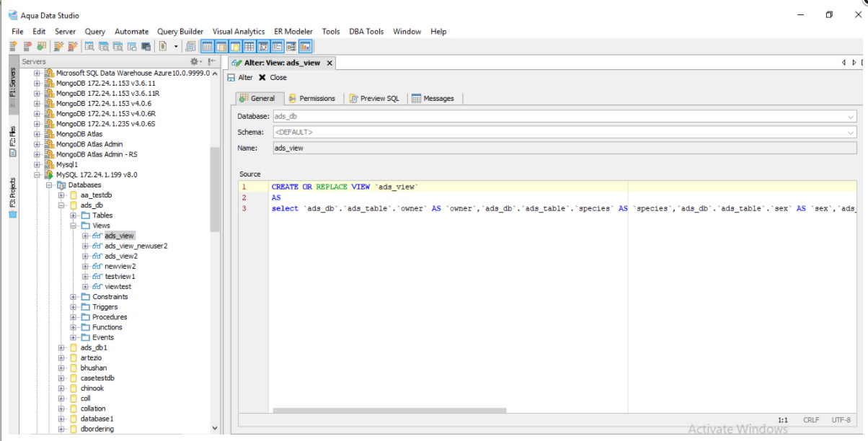This screenshot has width=868, height=441.
Task: Expand the MongoDB Atlas Admin - RS server
Action: 37,154
